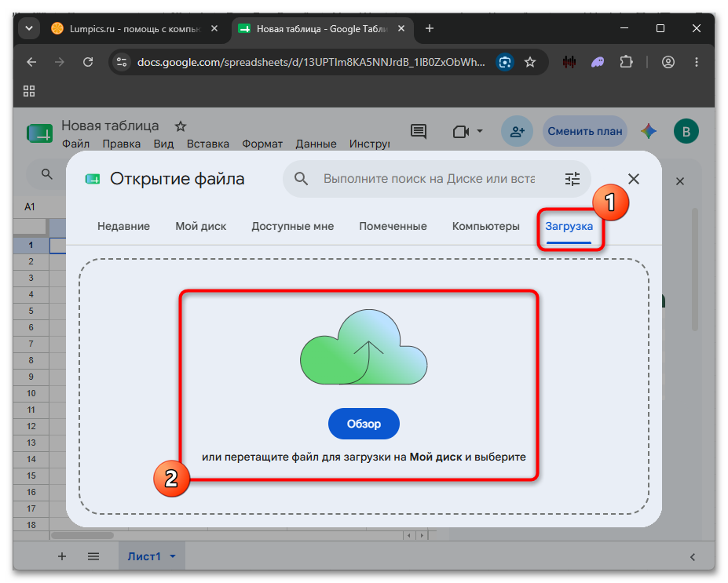
Task: Open the Формат menu
Action: click(262, 144)
